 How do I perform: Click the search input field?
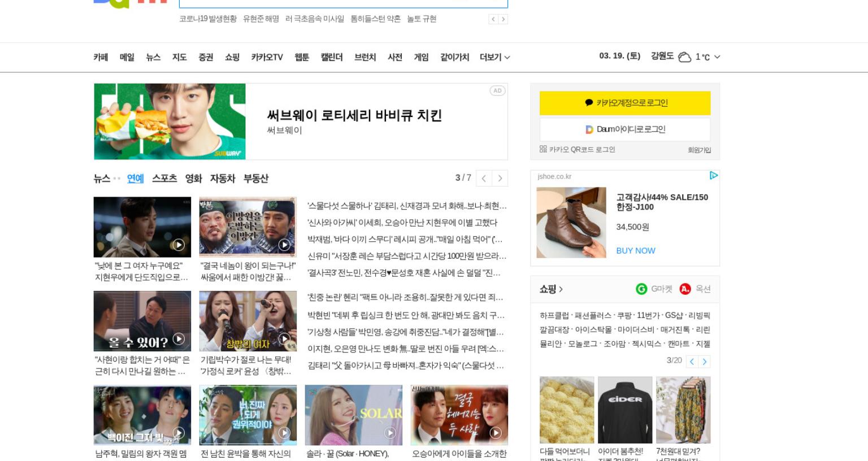point(343,3)
